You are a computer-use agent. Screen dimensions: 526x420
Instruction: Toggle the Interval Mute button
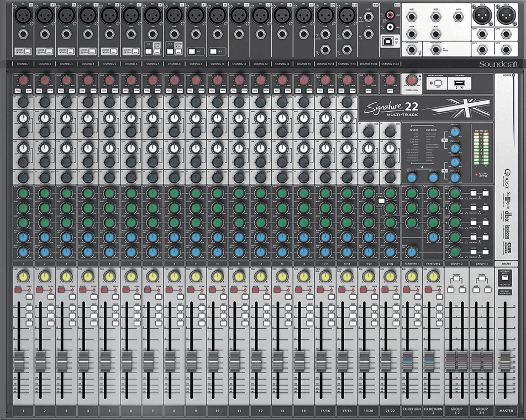506,278
